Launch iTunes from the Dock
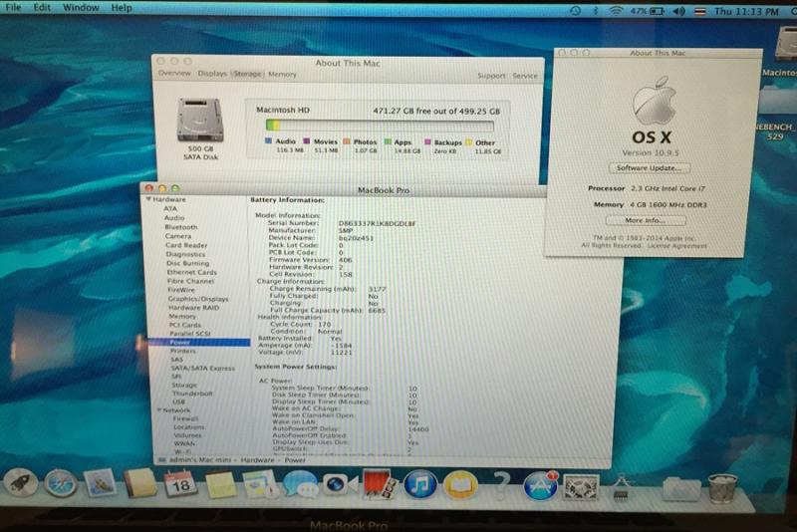 (x=420, y=484)
